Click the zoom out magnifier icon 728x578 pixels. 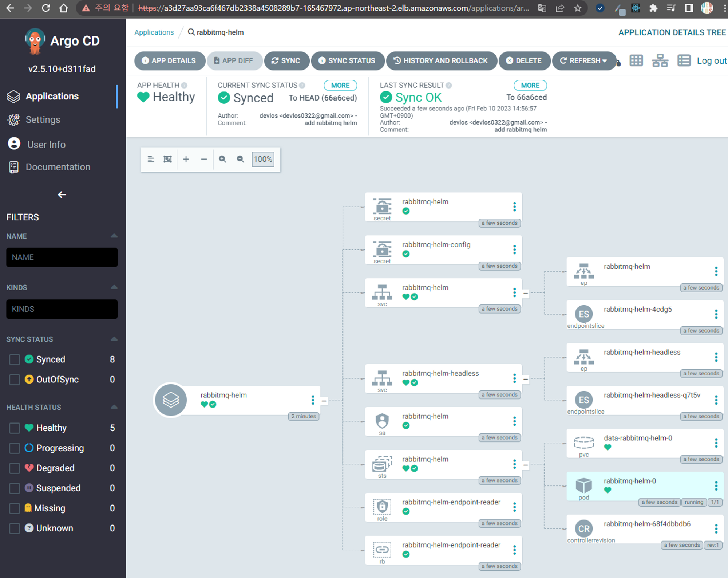tap(240, 159)
